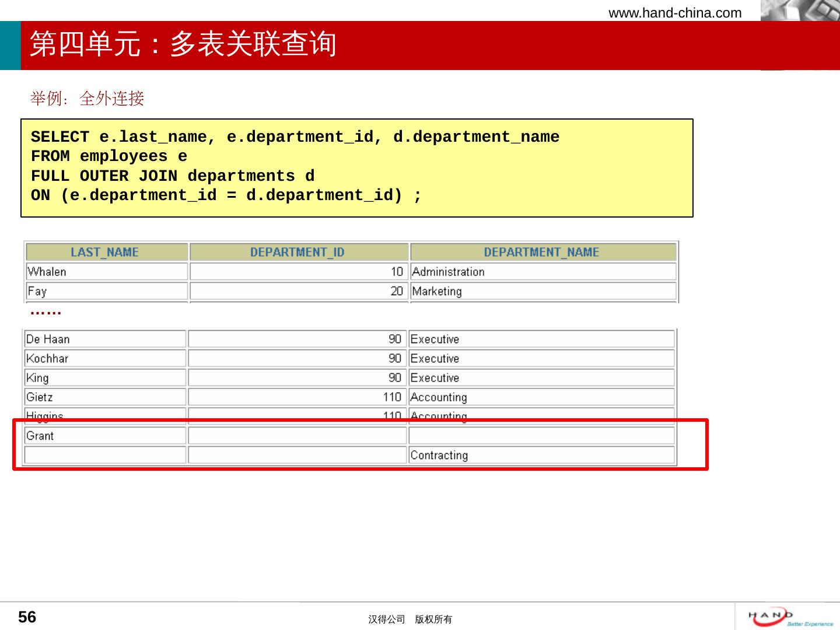Viewport: 840px width, 630px height.
Task: Click the footer text 汉得公司 版权所有
Action: tap(410, 619)
